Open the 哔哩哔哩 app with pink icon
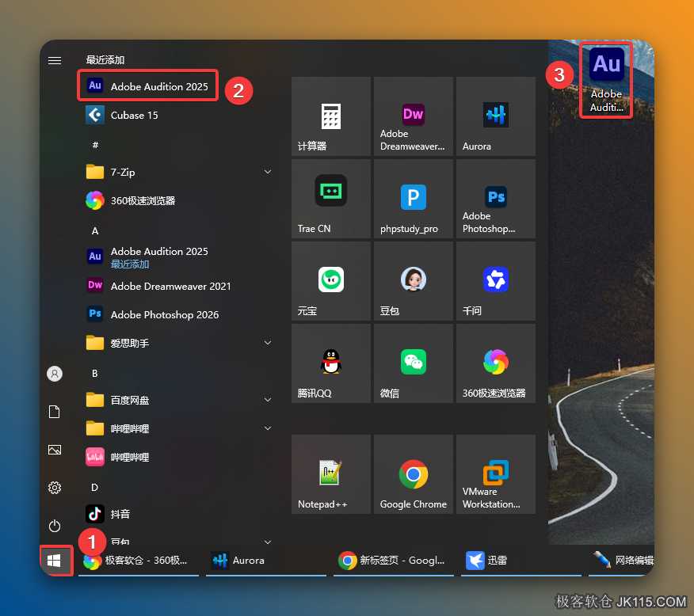Screen dimensions: 694x616 (177, 457)
